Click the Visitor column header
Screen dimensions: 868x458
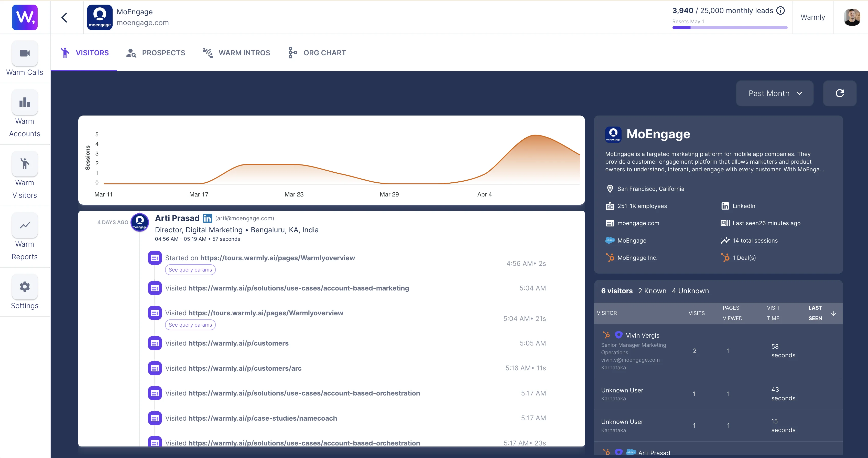606,313
